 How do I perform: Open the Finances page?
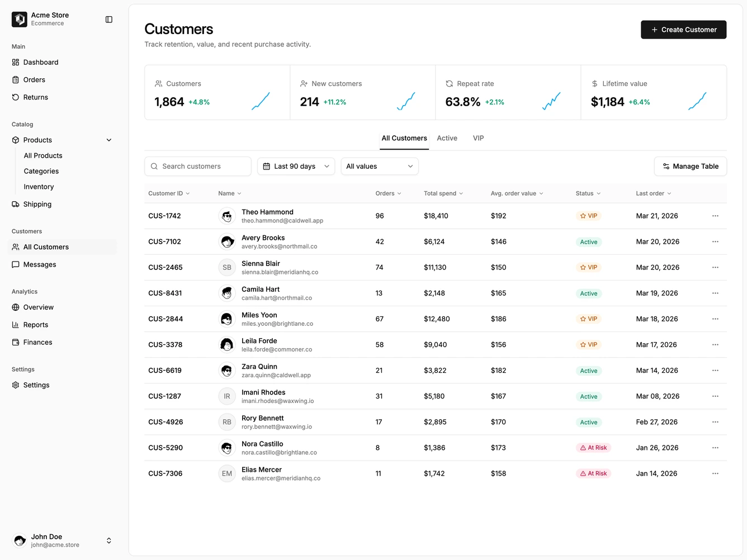tap(62, 342)
